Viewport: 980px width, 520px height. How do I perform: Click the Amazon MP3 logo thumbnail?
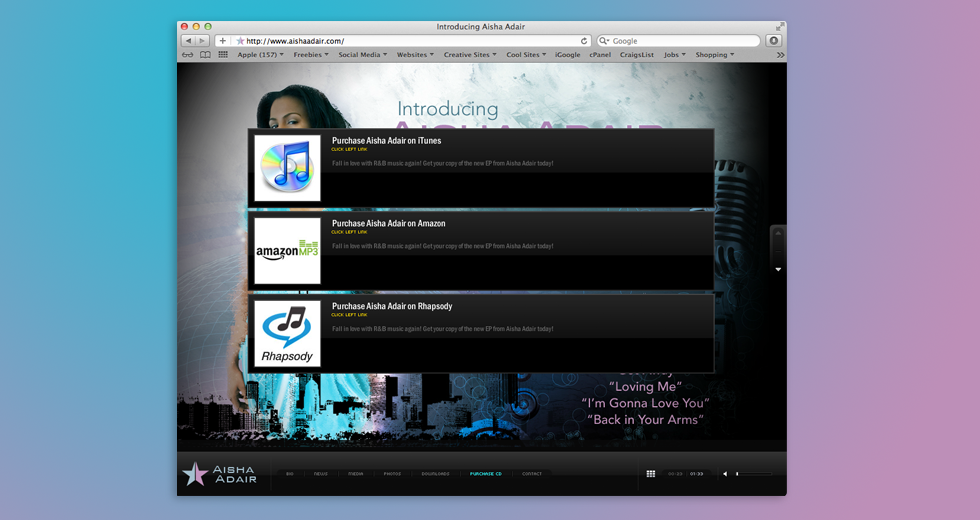[x=288, y=251]
